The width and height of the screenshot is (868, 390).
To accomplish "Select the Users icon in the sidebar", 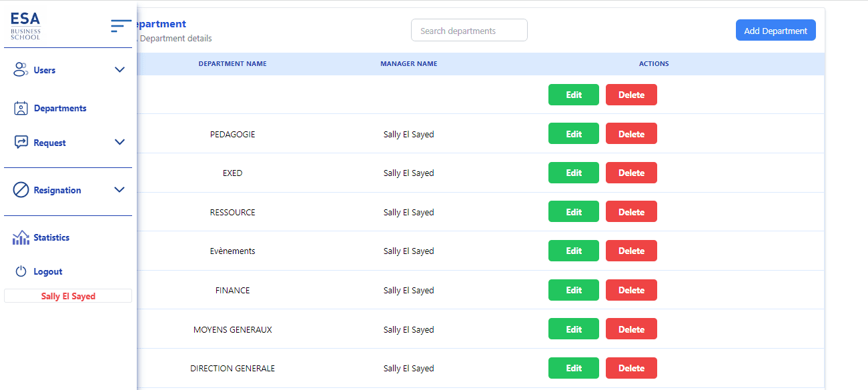I will (19, 69).
